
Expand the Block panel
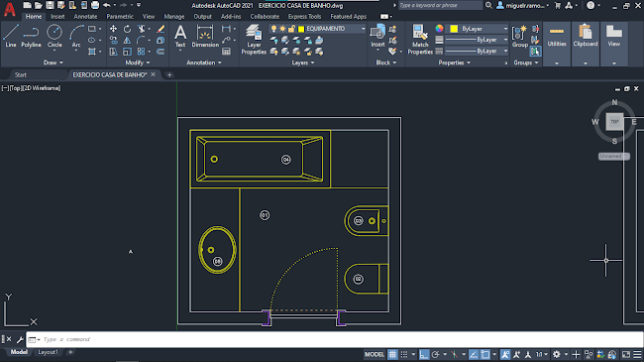pyautogui.click(x=386, y=62)
